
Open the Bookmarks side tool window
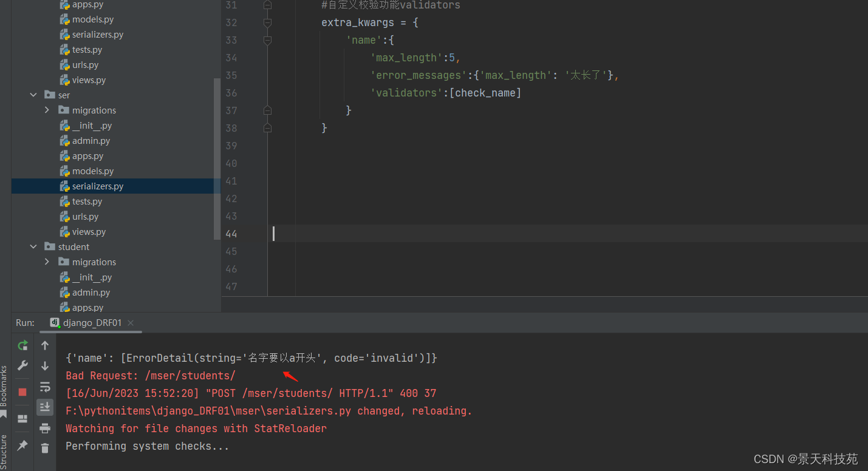[x=4, y=391]
